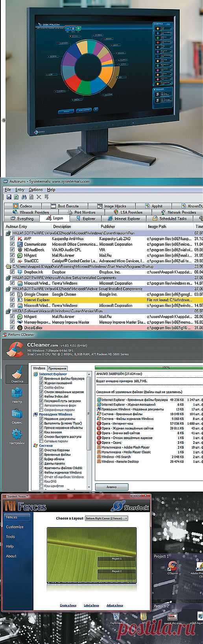Uncheck the HDAudDeck autorun entry checkbox
Image resolution: width=203 pixels, height=644 pixels.
12,250
